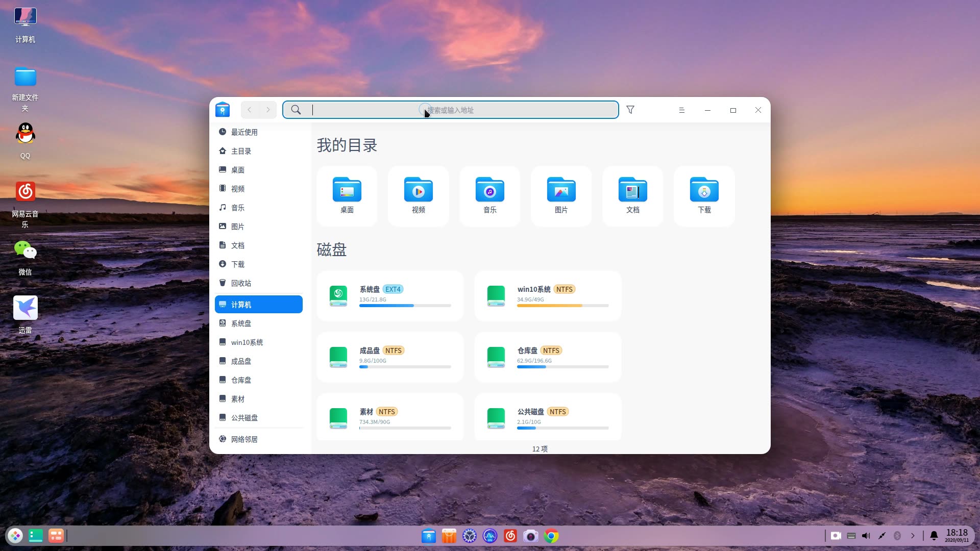Click the 仓库盘 usage progress bar
This screenshot has width=980, height=551.
pos(562,367)
